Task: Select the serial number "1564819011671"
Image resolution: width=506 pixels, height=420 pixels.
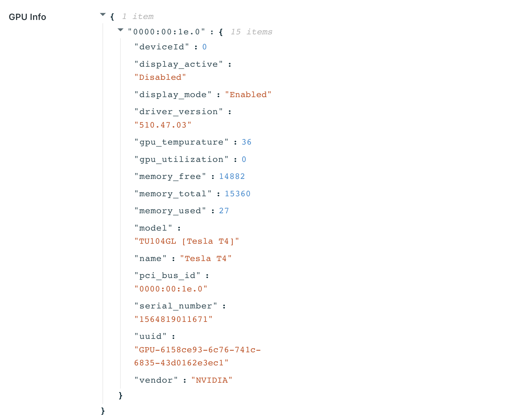Action: coord(173,320)
